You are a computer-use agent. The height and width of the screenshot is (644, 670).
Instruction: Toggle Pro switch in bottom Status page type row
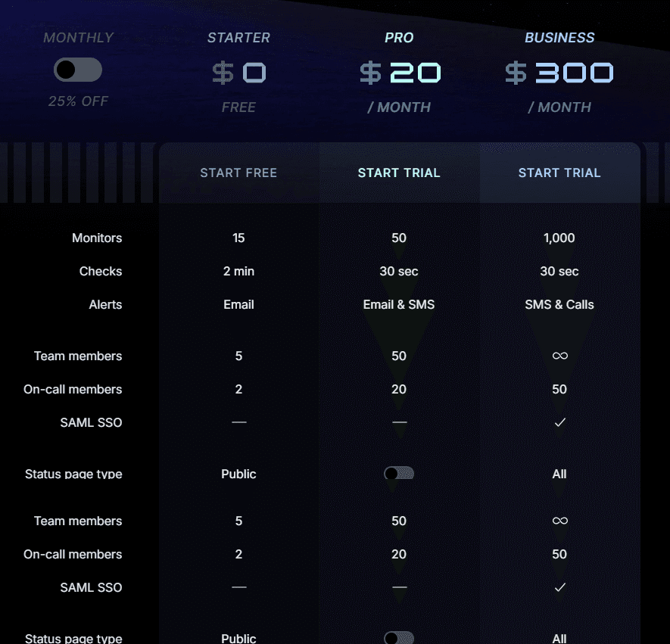click(x=399, y=638)
